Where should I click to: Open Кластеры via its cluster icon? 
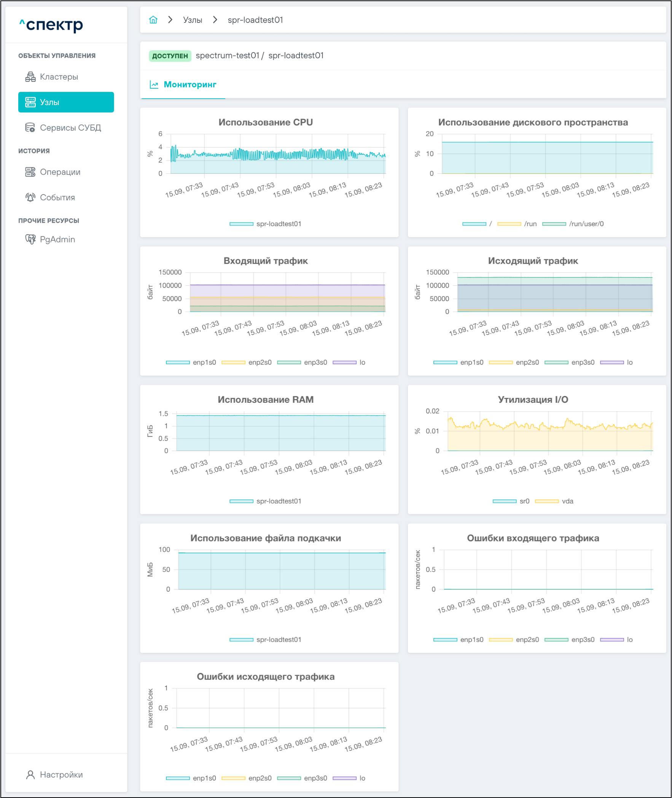(x=30, y=77)
